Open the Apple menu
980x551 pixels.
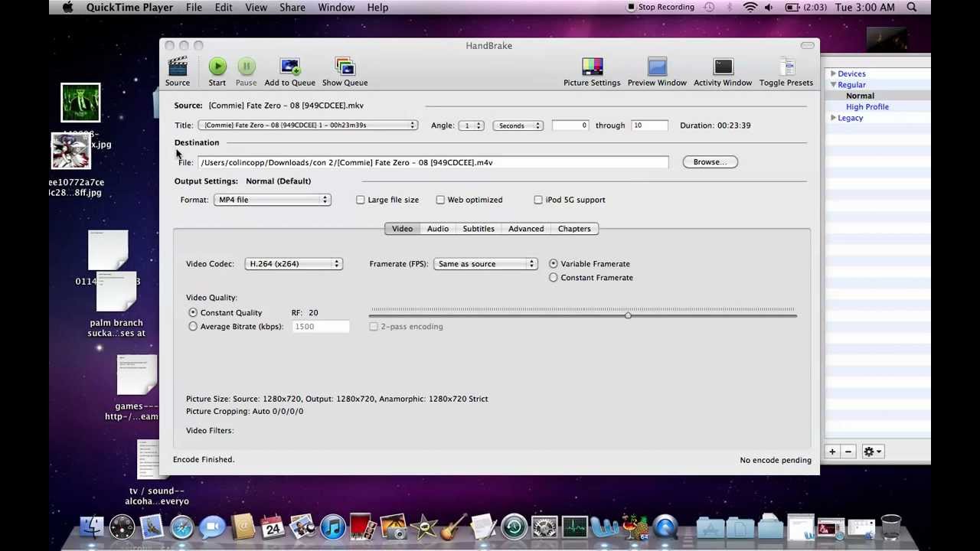[x=67, y=7]
